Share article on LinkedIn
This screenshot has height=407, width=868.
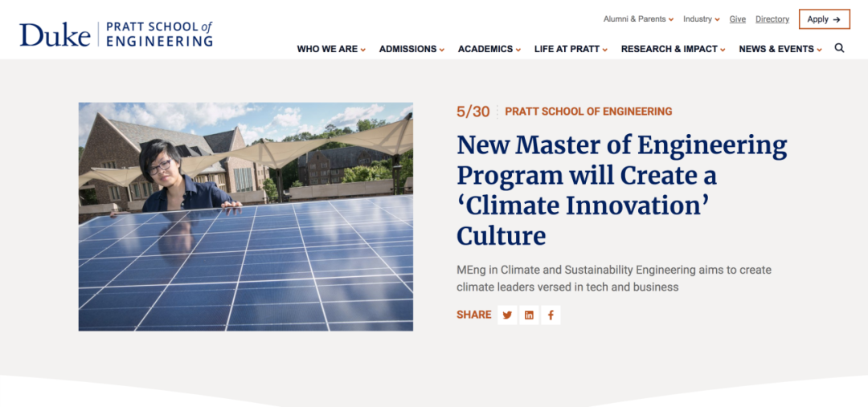[x=529, y=315]
